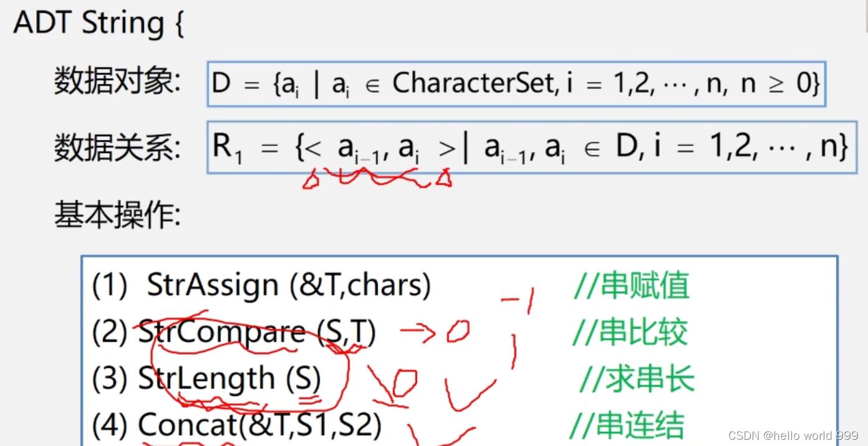Click the green 串赋值 comment
Viewport: 868px width, 446px height.
[x=631, y=285]
